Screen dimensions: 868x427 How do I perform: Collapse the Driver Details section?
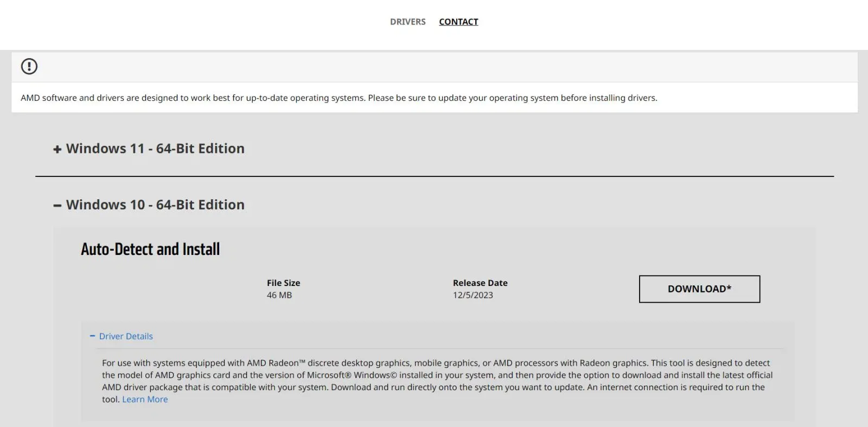click(x=122, y=336)
